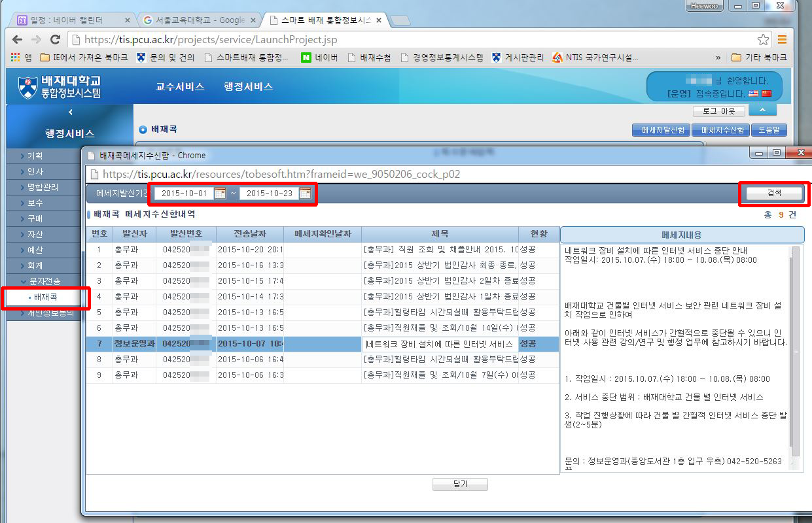Open the 배재수첩 bookmark
This screenshot has width=812, height=523.
point(369,58)
